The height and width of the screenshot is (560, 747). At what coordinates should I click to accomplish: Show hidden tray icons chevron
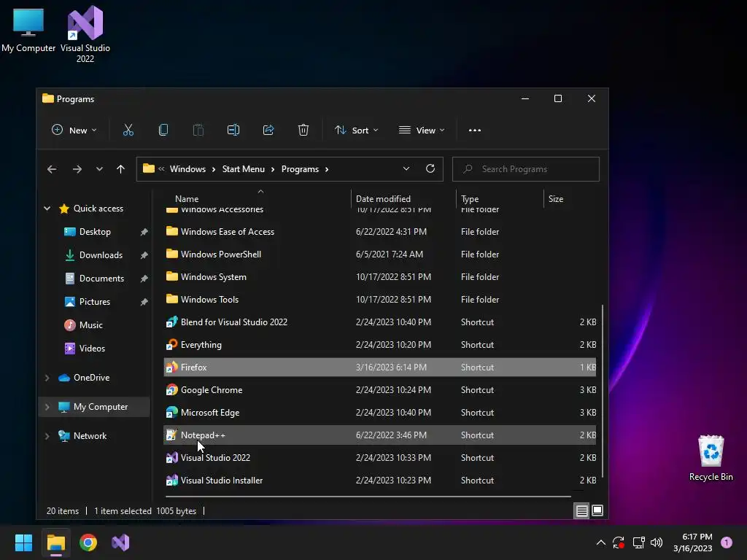click(x=601, y=542)
